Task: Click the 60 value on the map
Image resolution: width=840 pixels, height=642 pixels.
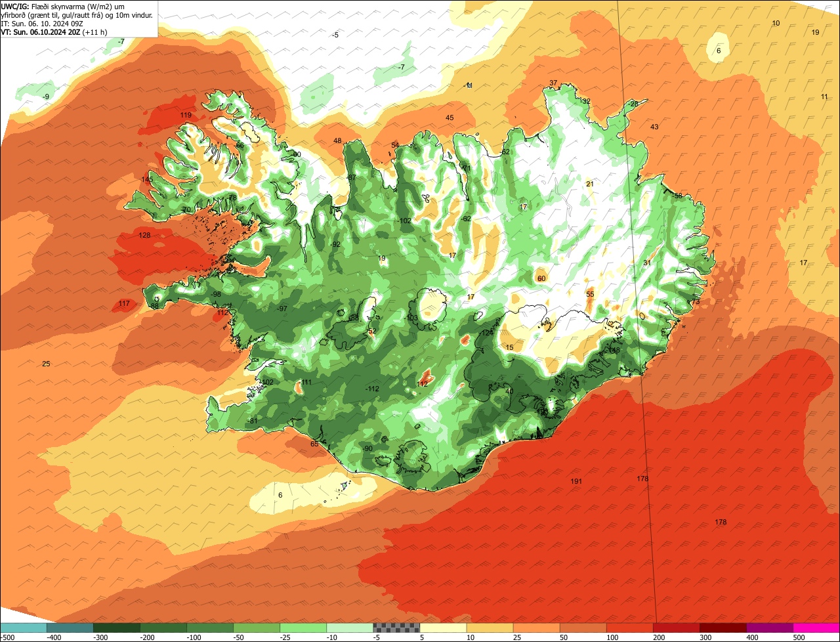Action: pyautogui.click(x=541, y=278)
